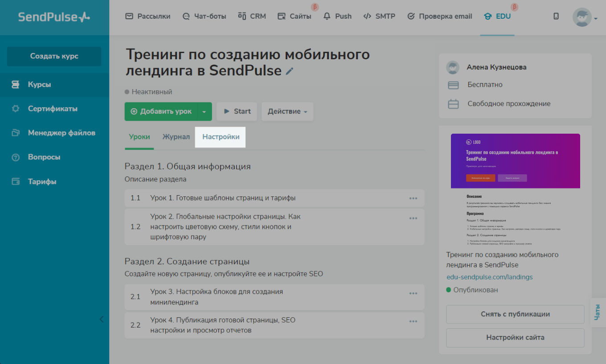
Task: Switch to the Настройки tab
Action: (x=221, y=137)
